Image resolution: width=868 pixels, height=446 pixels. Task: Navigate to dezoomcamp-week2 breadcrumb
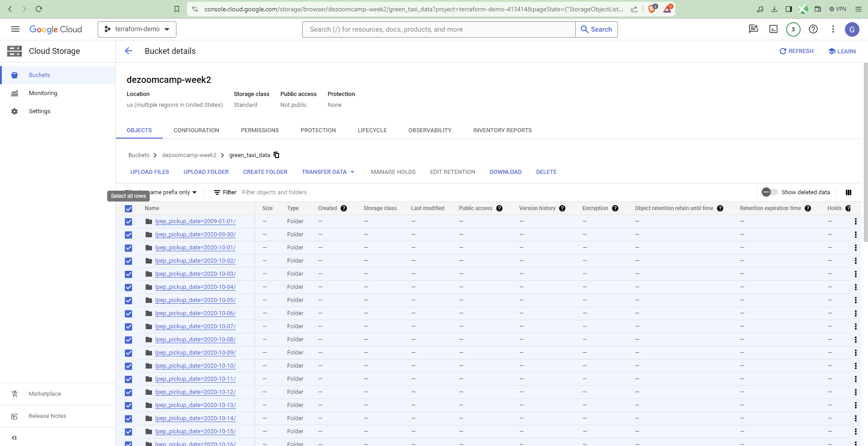click(x=189, y=155)
